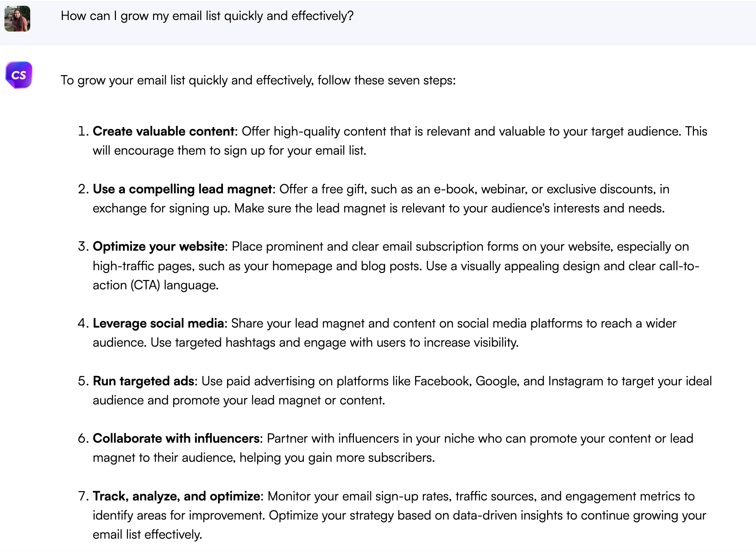Click the text "action (CTA) language"
This screenshot has height=552, width=756.
(155, 285)
